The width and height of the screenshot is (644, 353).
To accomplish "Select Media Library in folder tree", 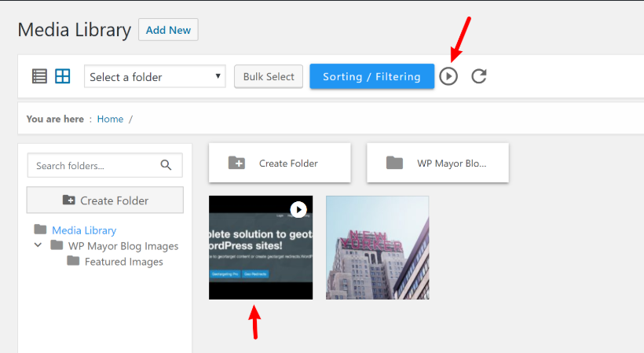I will [x=84, y=230].
